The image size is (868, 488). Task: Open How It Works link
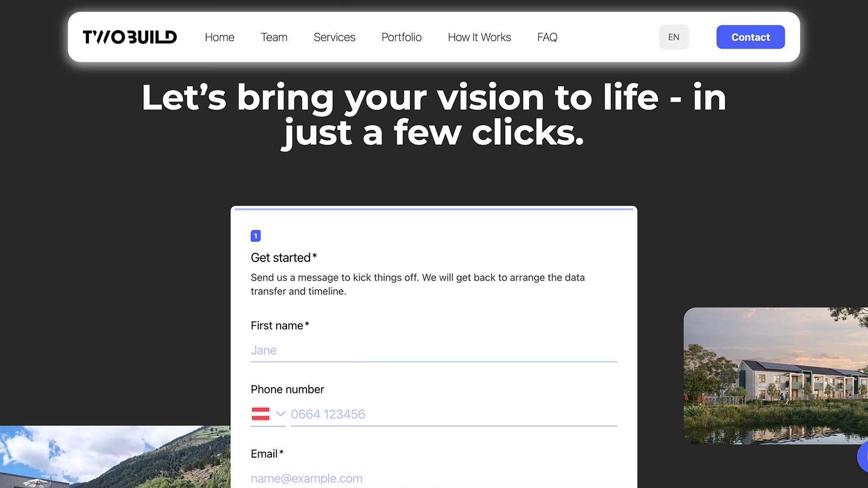[480, 37]
